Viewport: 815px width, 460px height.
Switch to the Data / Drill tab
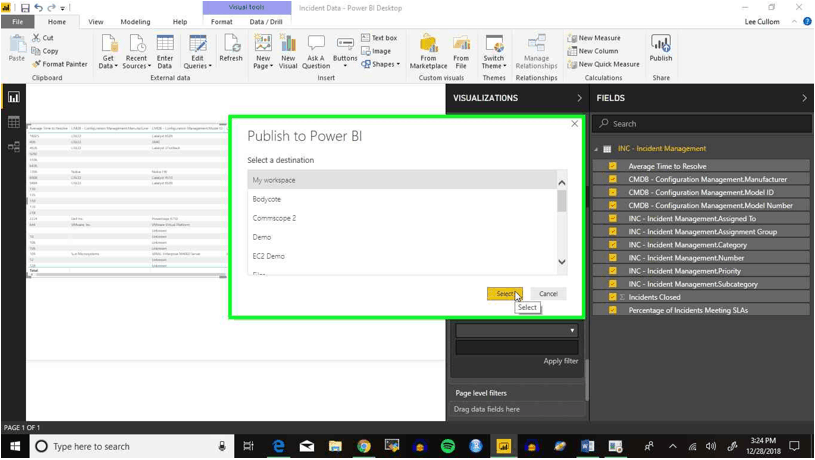266,22
